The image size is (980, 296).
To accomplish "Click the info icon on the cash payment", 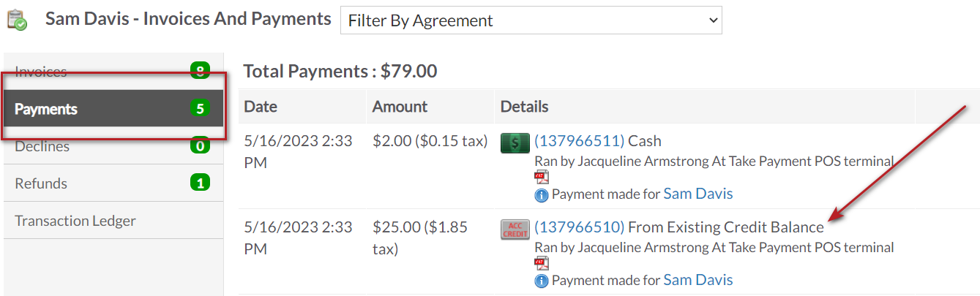I will point(542,195).
